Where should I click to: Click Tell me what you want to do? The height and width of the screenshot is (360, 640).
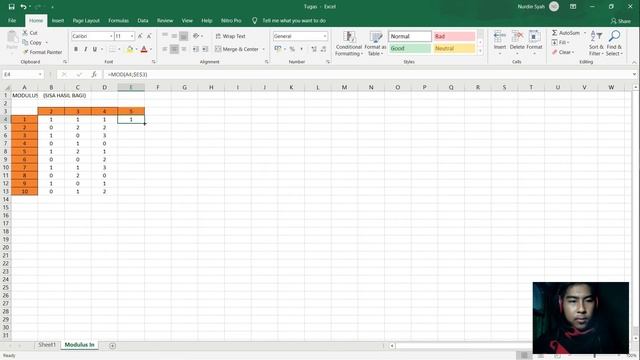[294, 20]
